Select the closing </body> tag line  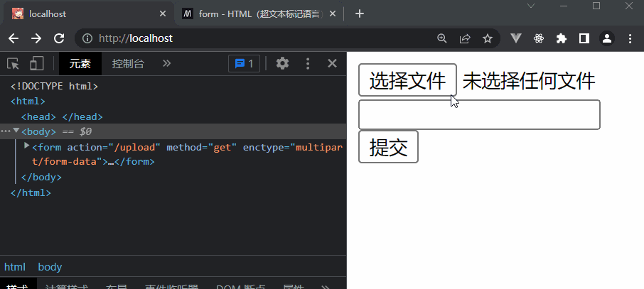coord(41,177)
